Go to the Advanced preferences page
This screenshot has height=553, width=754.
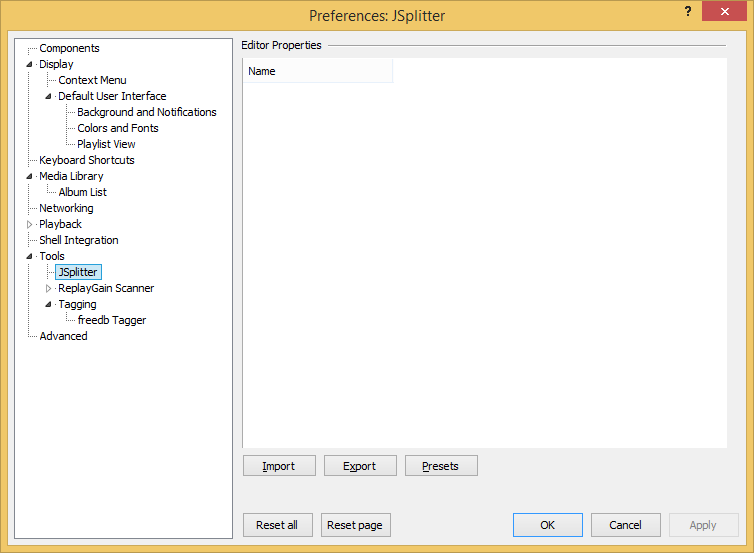[63, 336]
